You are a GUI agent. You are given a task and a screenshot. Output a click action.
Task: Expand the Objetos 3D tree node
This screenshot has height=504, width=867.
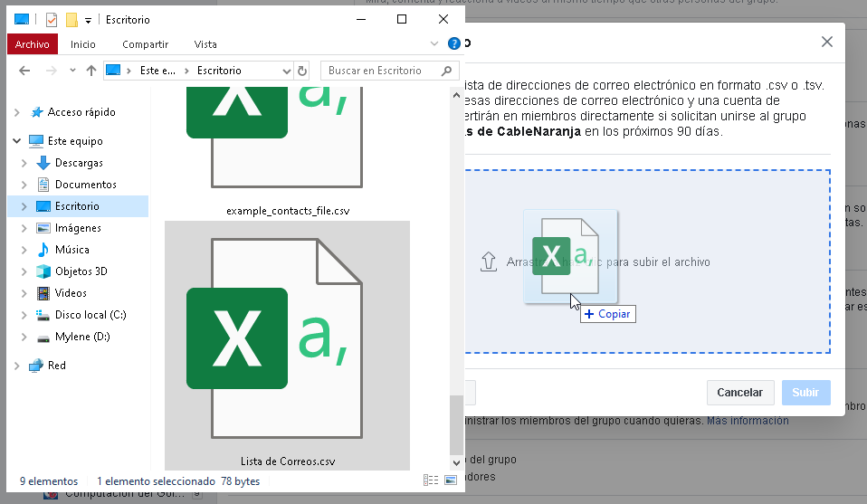[x=24, y=271]
